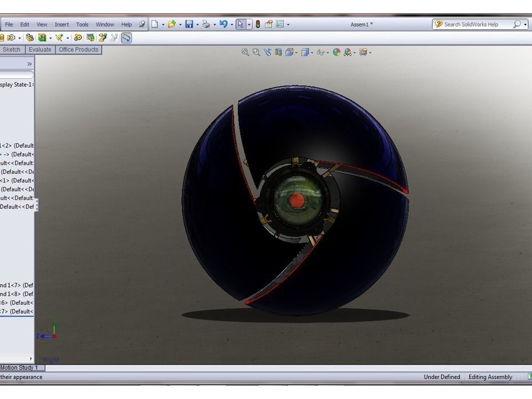Click the Under Defined status text
The width and height of the screenshot is (532, 399).
442,377
